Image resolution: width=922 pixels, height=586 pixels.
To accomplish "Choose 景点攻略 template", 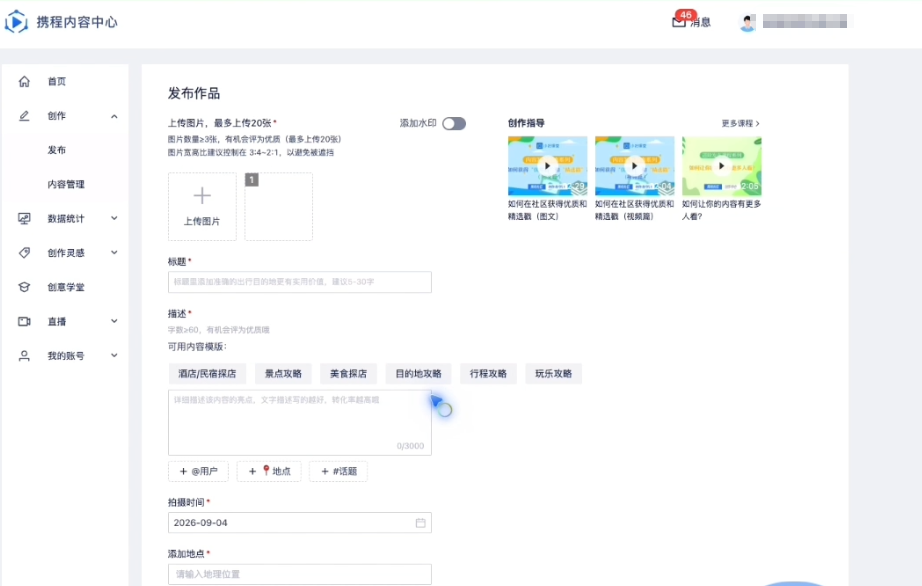I will pyautogui.click(x=283, y=373).
